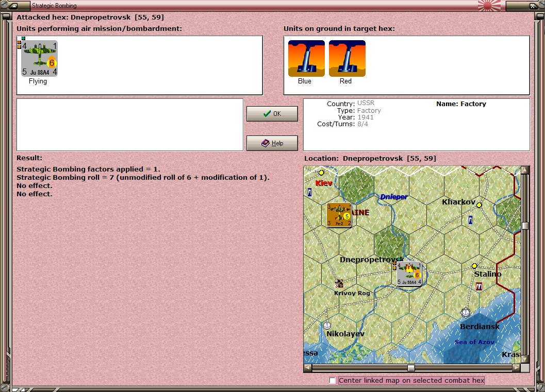Screen dimensions: 545x392
Task: Click the Stalino city marker on the map
Action: (474, 266)
